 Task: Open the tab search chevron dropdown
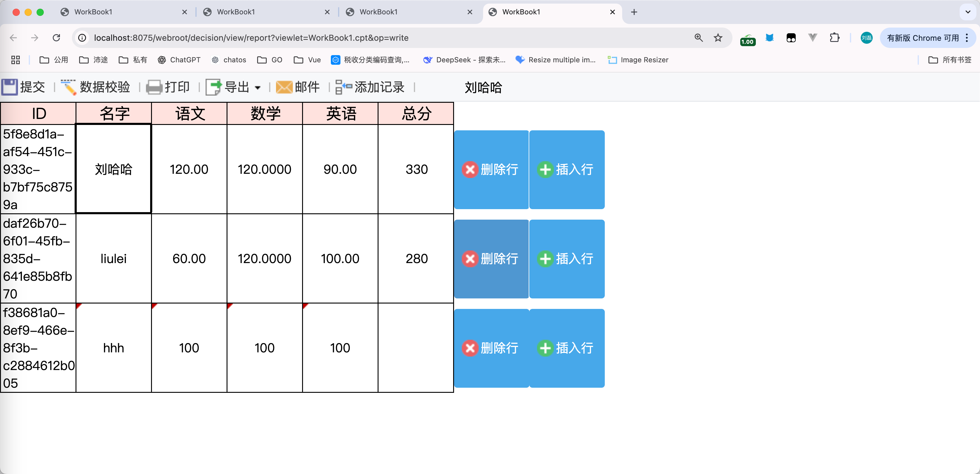tap(968, 12)
